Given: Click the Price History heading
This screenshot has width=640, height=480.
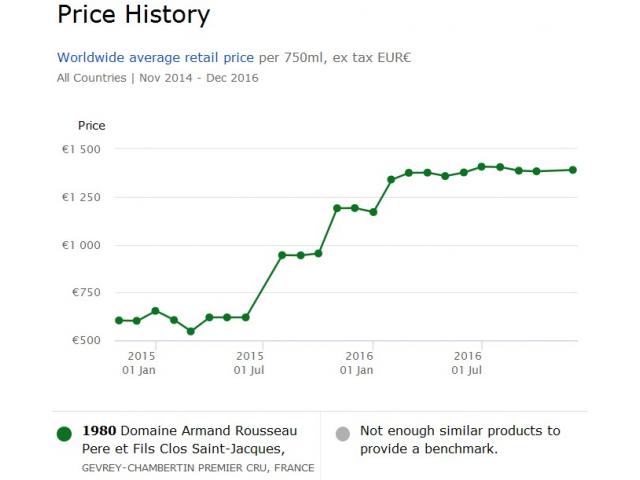Looking at the screenshot, I should click(x=133, y=15).
